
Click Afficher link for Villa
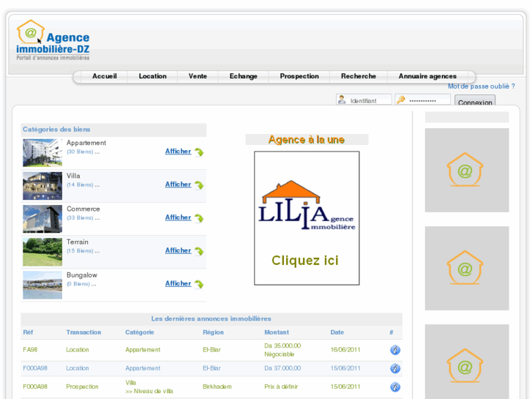click(x=178, y=184)
